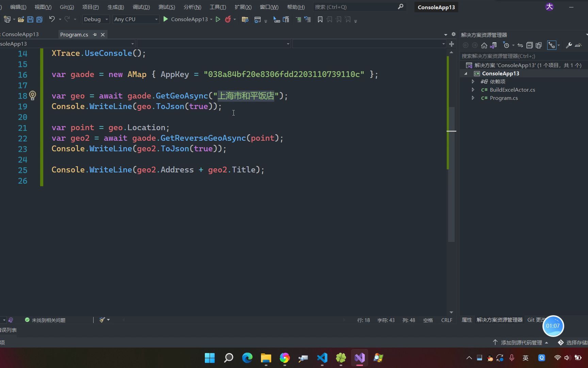Click the pending changes filter clock icon

pos(506,45)
